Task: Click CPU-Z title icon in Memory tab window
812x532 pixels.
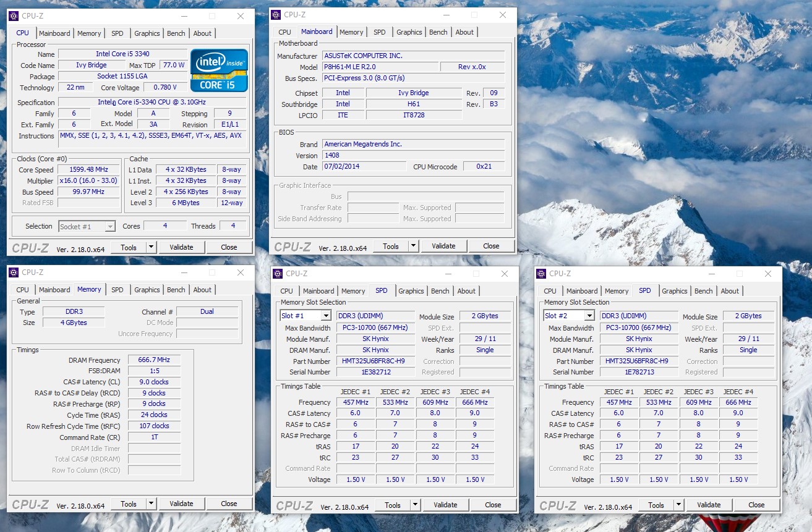Action: pos(14,272)
